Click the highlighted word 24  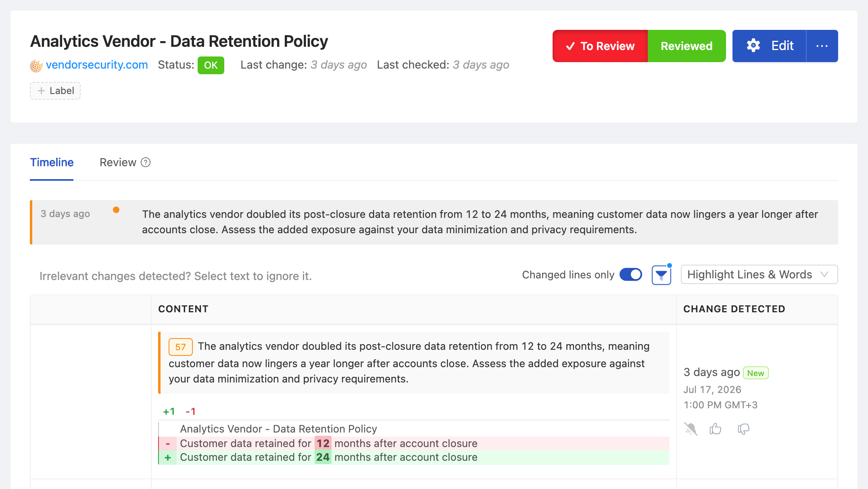323,457
